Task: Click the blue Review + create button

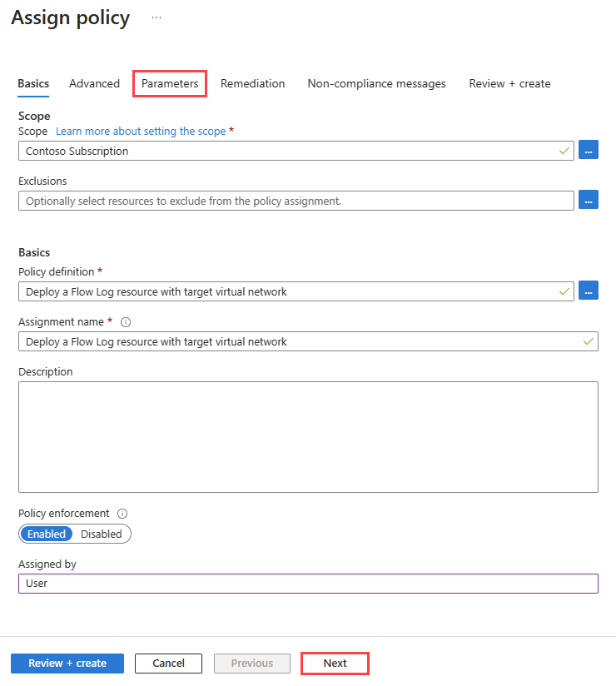Action: click(x=67, y=664)
